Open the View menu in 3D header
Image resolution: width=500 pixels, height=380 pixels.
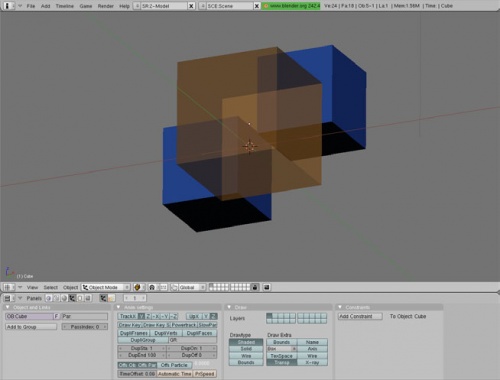pyautogui.click(x=32, y=287)
